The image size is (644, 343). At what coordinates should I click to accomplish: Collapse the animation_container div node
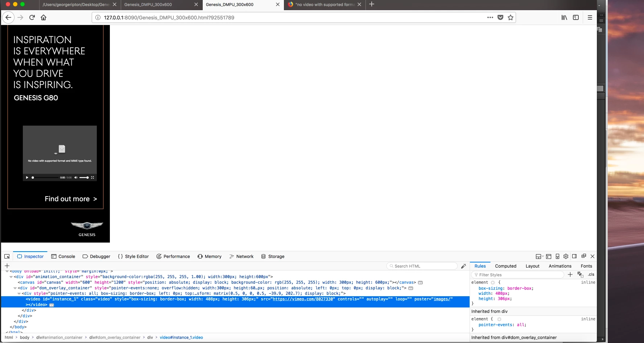pos(11,277)
